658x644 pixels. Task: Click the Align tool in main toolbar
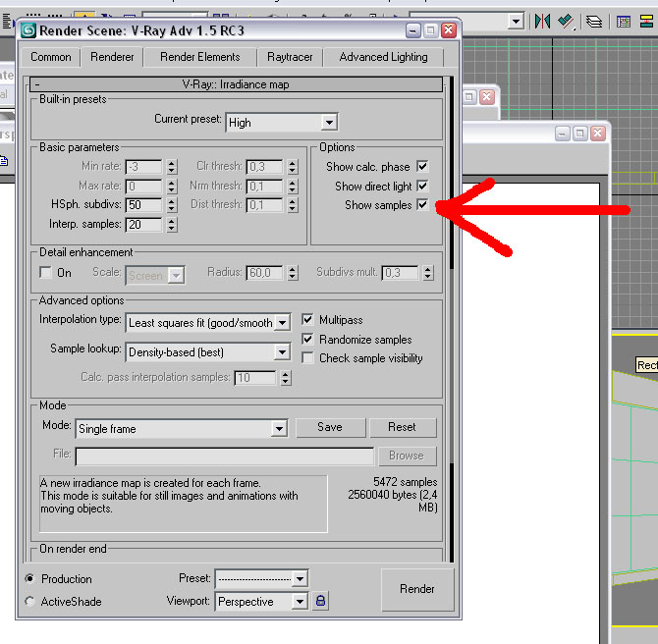point(566,21)
